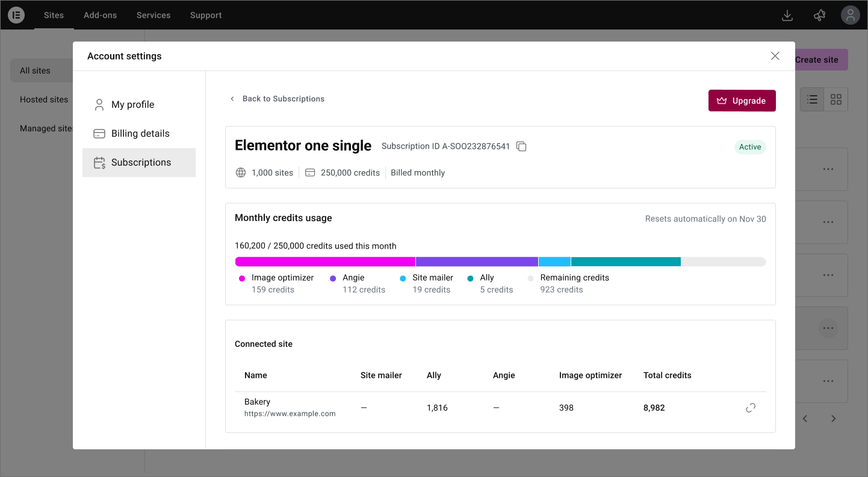Click the Angie column header
868x477 pixels.
[x=504, y=375]
